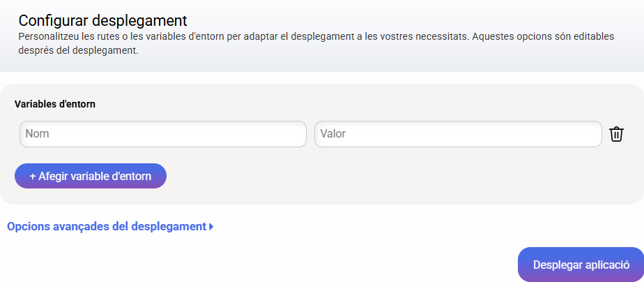The image size is (644, 282).
Task: Select the Variables d'entorn section label
Action: pos(55,104)
